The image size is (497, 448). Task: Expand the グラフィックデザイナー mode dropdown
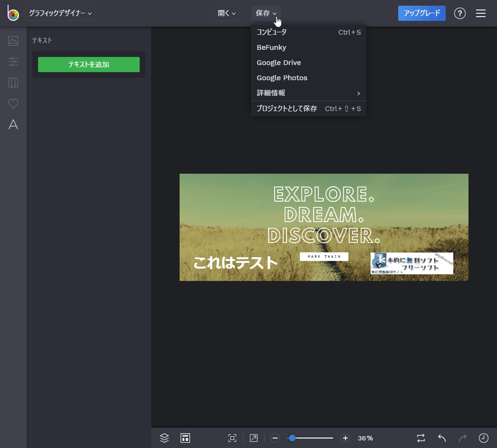[60, 13]
